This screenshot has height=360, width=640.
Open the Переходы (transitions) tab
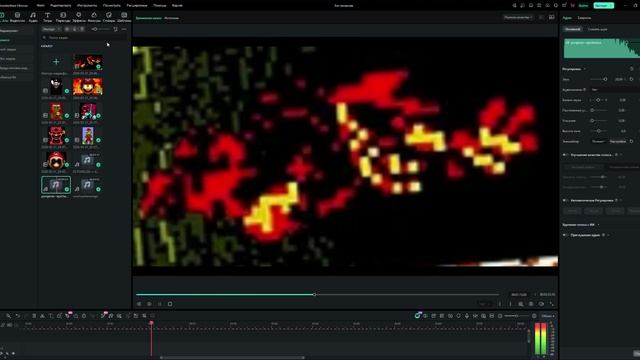pyautogui.click(x=63, y=17)
